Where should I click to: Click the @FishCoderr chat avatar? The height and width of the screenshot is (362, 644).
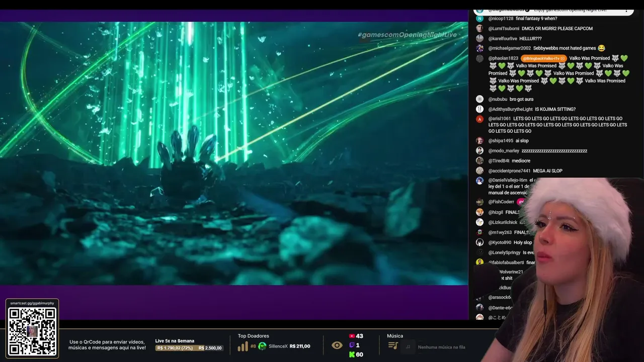(x=479, y=202)
